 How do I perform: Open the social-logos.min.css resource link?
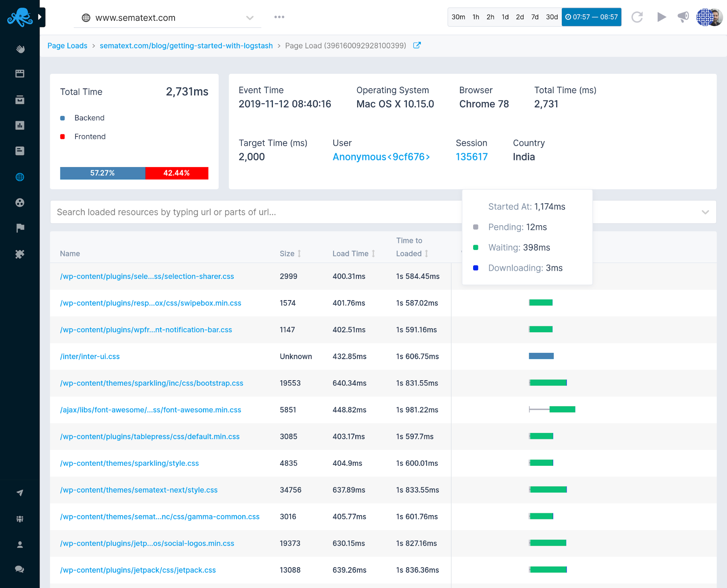point(147,543)
